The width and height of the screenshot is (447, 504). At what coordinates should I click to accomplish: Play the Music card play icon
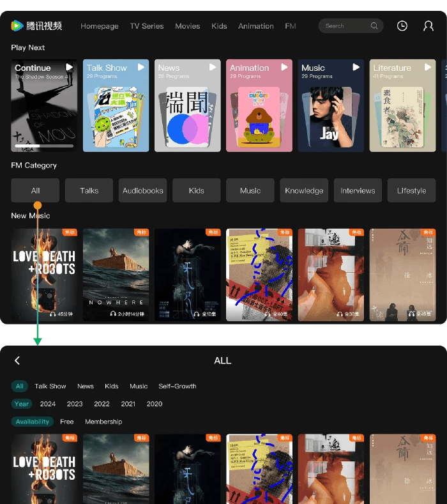click(356, 67)
